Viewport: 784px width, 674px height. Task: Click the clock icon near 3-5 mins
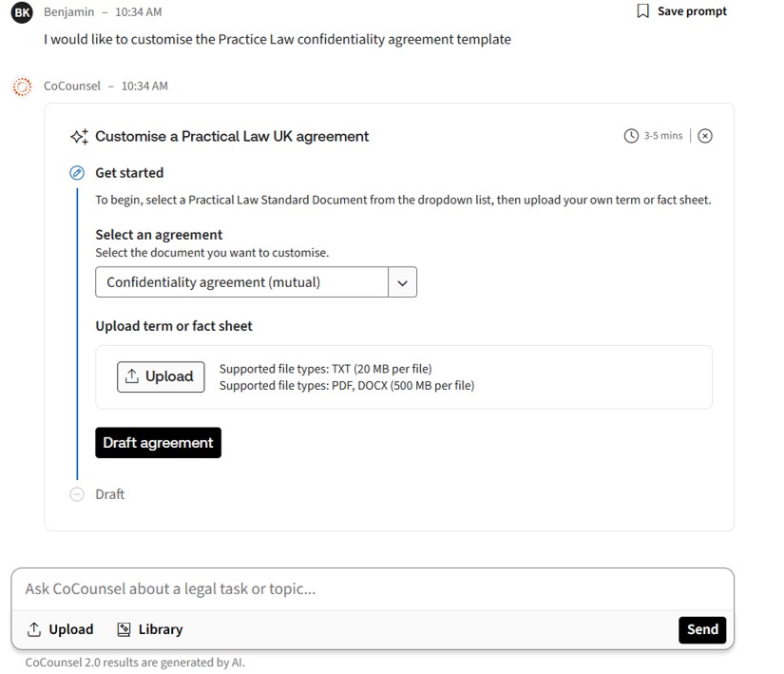[x=631, y=136]
